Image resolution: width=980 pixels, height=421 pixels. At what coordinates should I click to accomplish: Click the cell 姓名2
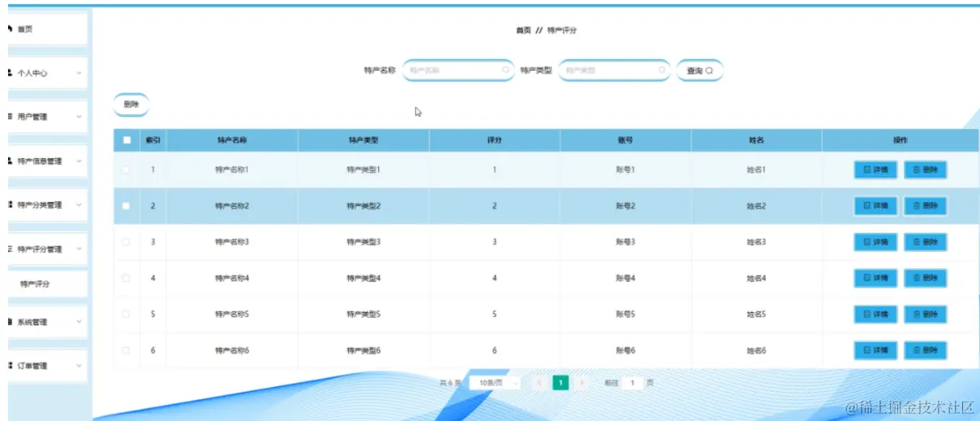[756, 206]
